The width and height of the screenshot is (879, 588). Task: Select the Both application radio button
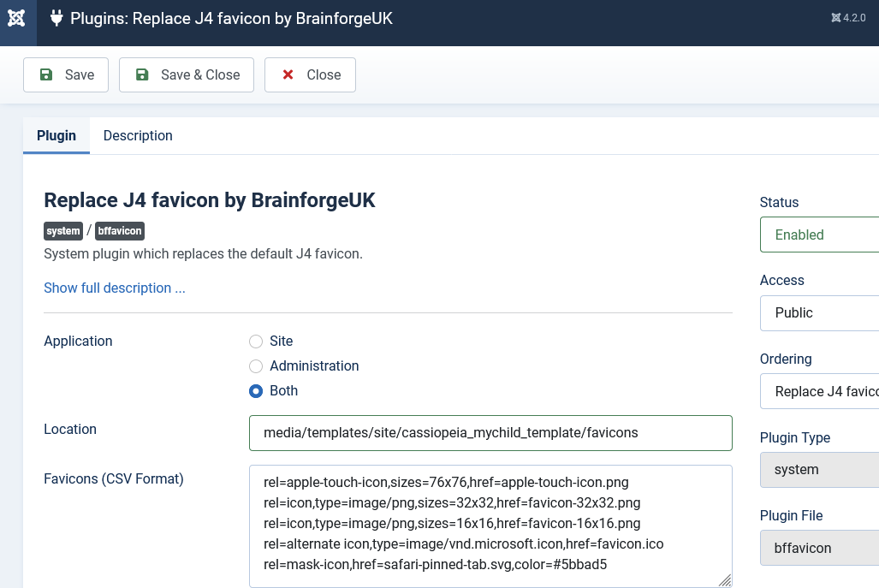[x=256, y=390]
